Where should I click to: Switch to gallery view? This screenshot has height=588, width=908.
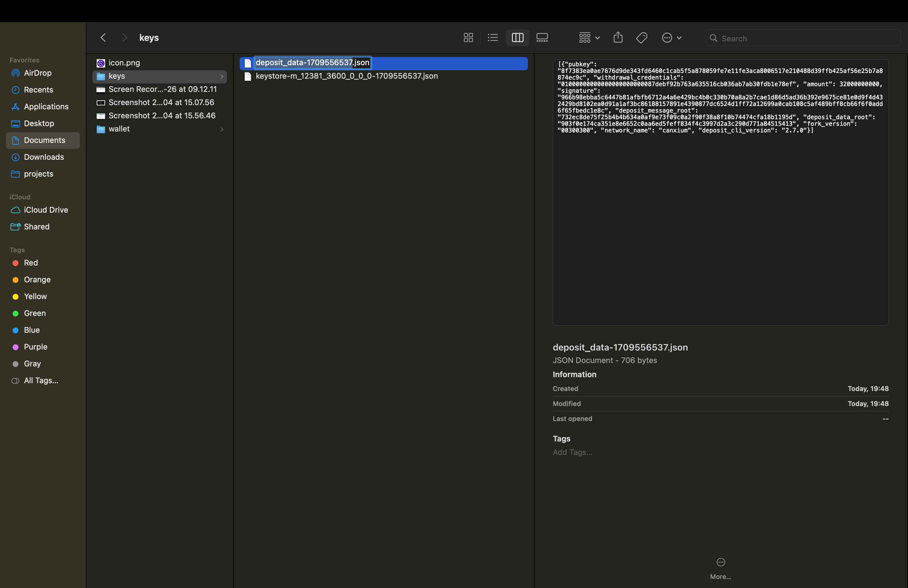(542, 38)
